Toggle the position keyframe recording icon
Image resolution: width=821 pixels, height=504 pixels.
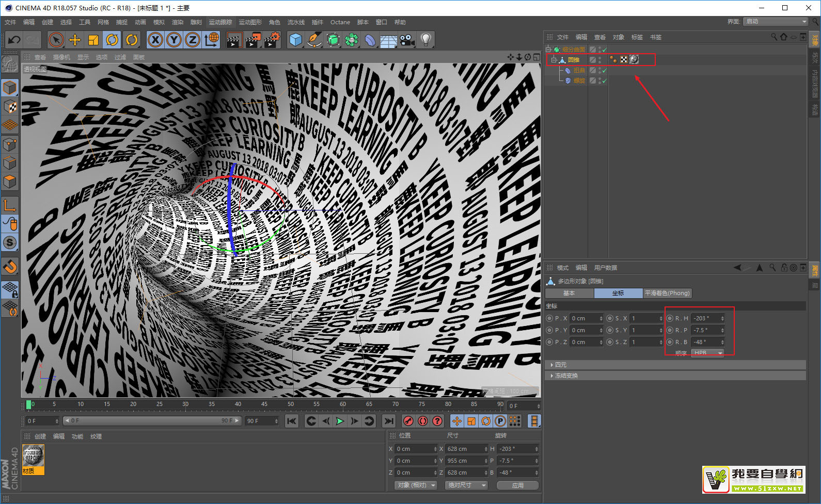[x=457, y=421]
